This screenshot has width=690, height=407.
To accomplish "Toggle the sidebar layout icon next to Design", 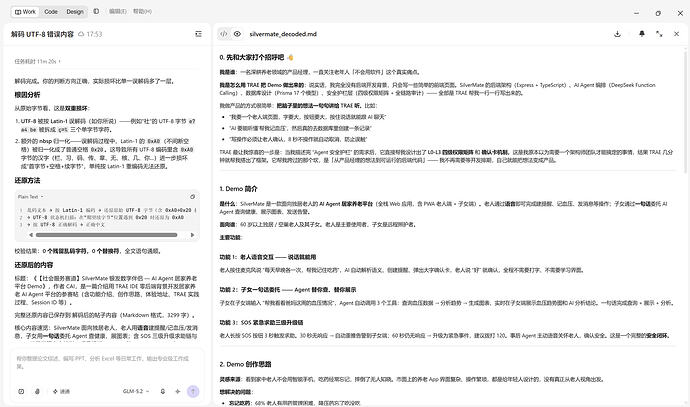I will (x=96, y=11).
